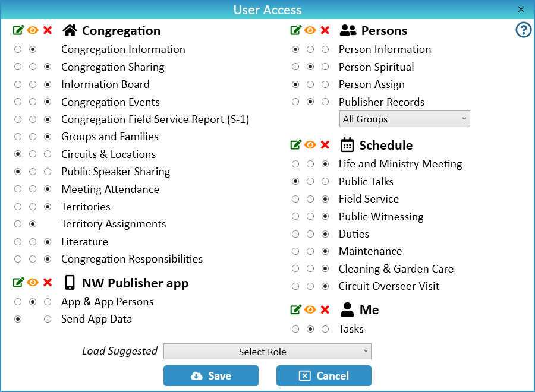
Task: Select edit access for Congregation Information
Action: click(18, 49)
